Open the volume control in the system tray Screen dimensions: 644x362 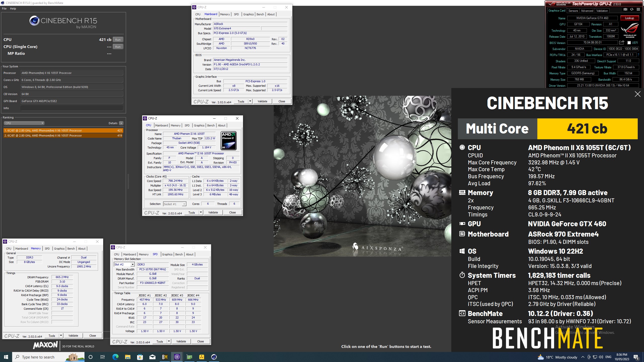coord(601,357)
